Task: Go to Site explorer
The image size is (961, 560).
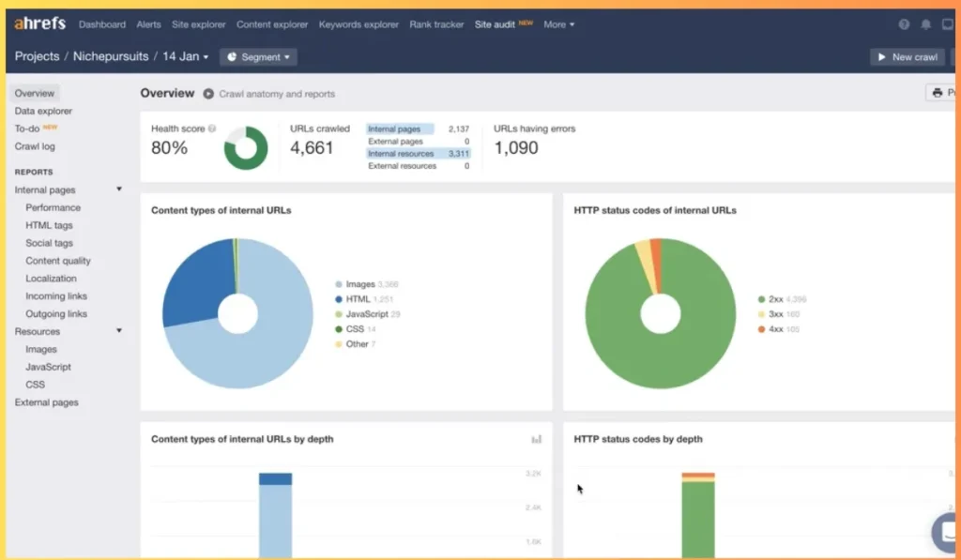Action: [199, 24]
